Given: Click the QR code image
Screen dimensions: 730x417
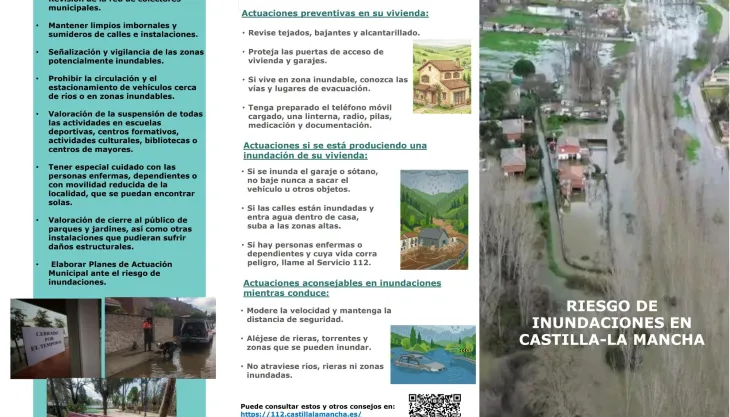Looking at the screenshot, I should (x=435, y=405).
